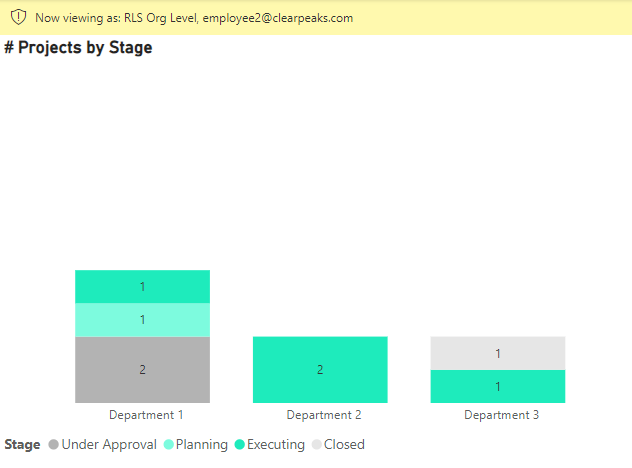Click Department 1 top Executing bar segment
The width and height of the screenshot is (632, 468).
click(142, 286)
